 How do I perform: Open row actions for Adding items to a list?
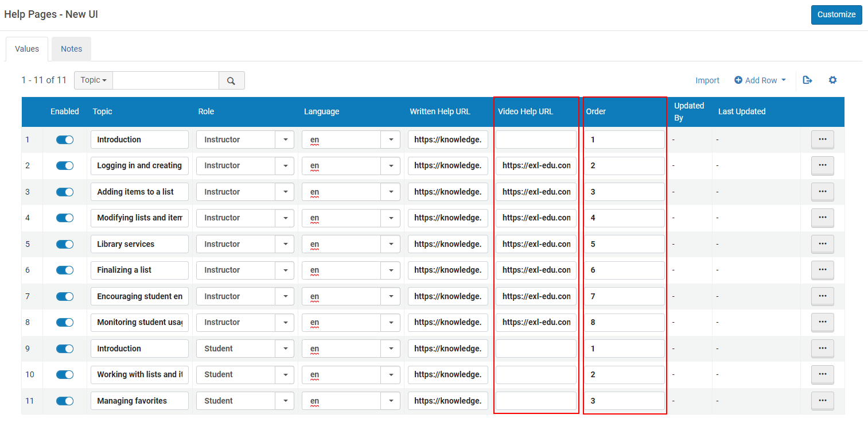(x=822, y=192)
